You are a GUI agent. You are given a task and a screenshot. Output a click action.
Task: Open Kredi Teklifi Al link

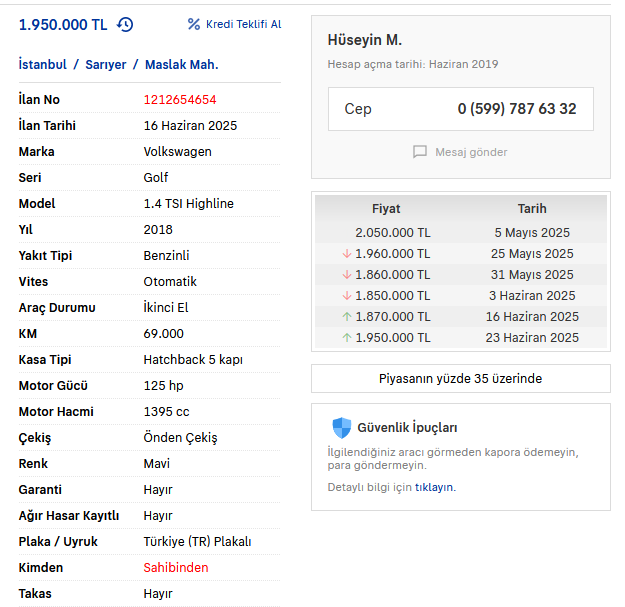click(244, 24)
